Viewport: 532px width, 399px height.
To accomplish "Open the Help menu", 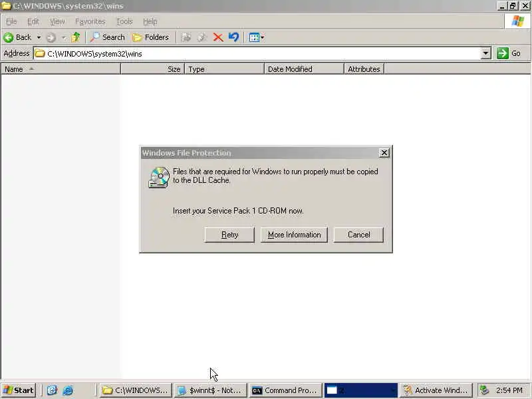I will click(150, 22).
